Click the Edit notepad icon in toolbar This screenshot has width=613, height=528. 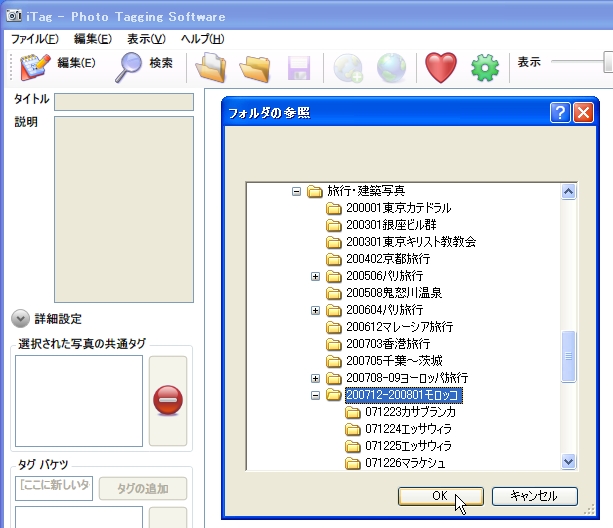coord(35,67)
